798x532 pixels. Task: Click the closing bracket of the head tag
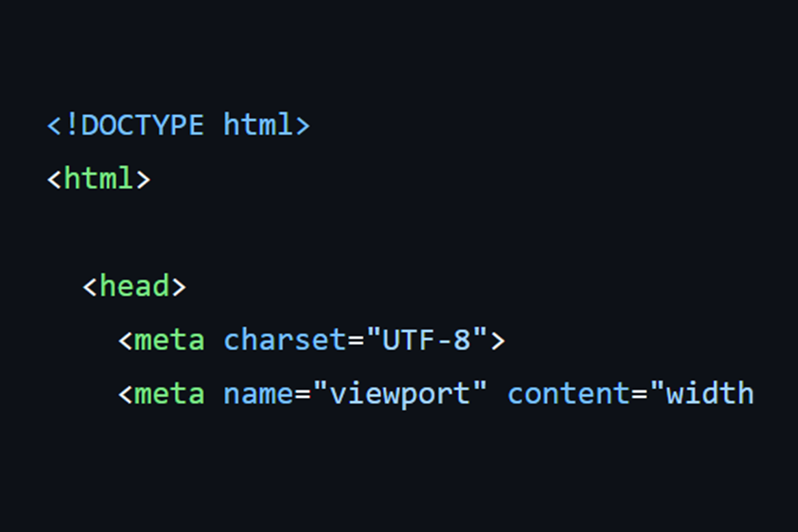coord(178,287)
